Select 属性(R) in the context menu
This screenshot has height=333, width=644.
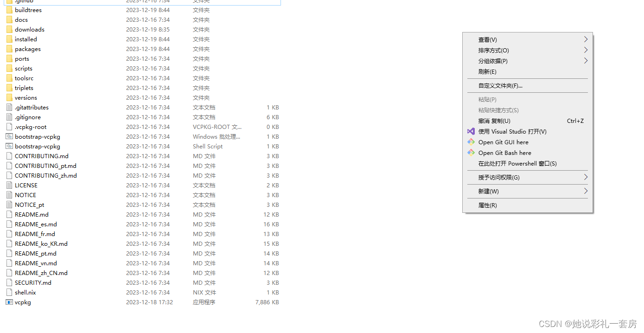tap(487, 205)
